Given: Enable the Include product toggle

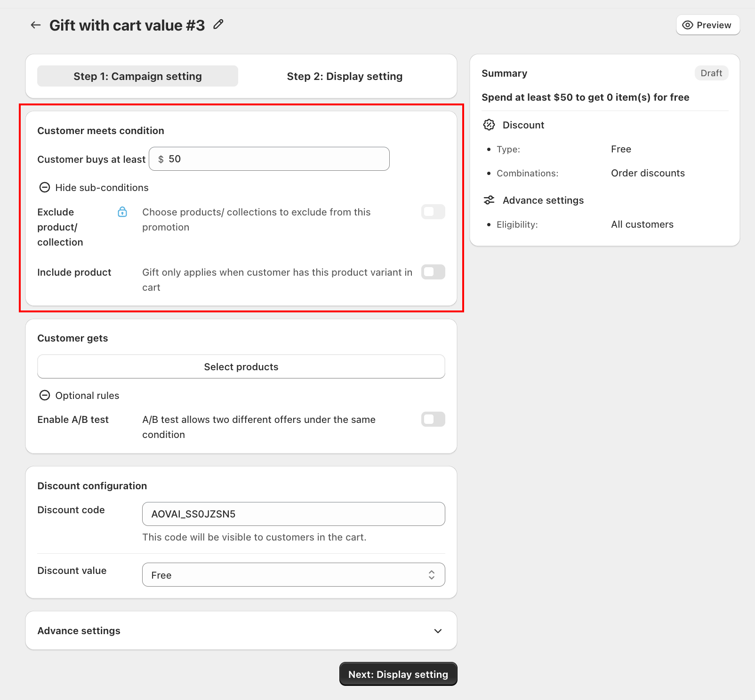Looking at the screenshot, I should (x=433, y=272).
